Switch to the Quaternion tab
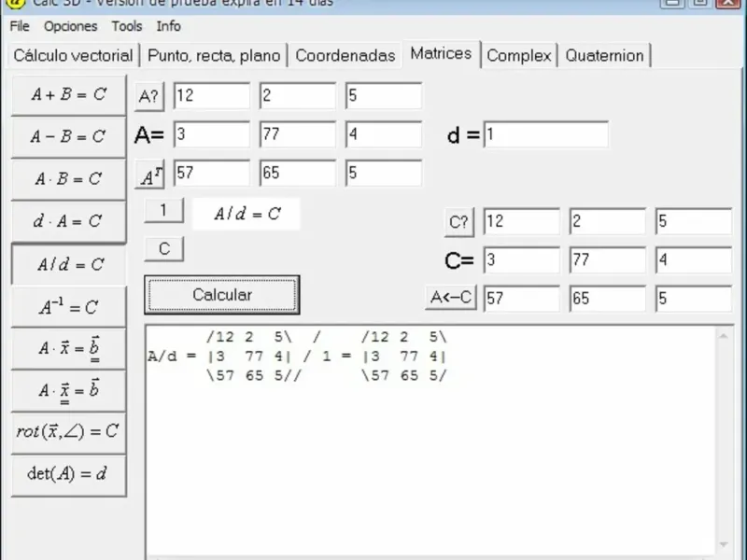This screenshot has width=747, height=560. click(604, 56)
